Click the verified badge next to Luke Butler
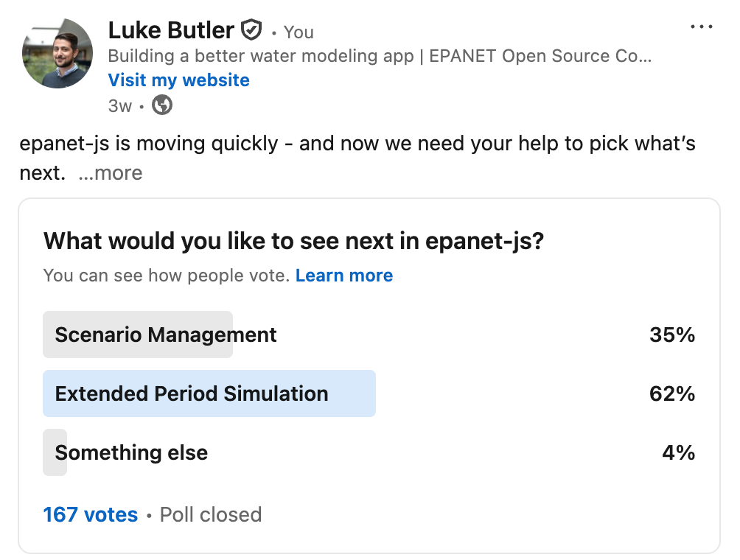Image resolution: width=740 pixels, height=560 pixels. click(252, 29)
